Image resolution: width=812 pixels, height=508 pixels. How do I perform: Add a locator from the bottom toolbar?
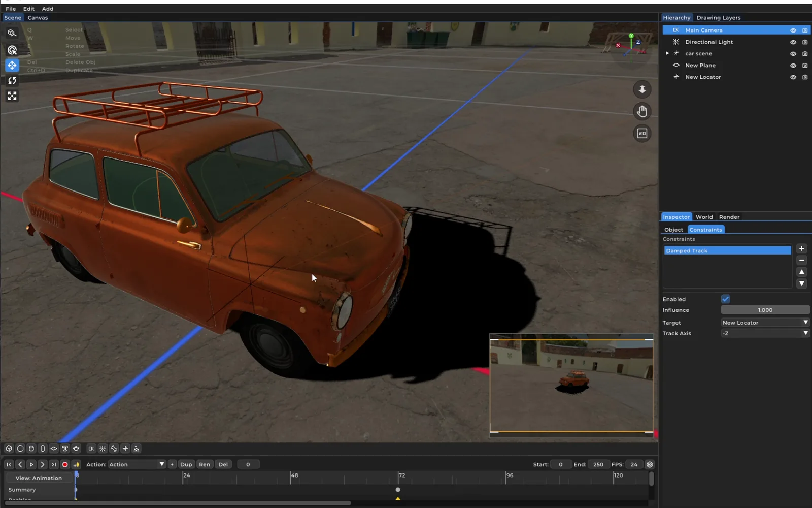125,449
